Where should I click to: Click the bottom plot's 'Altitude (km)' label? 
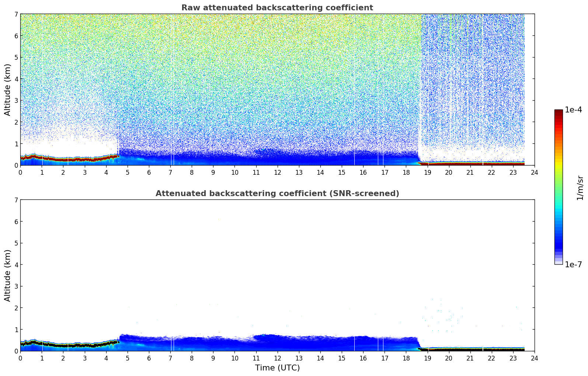pyautogui.click(x=8, y=275)
